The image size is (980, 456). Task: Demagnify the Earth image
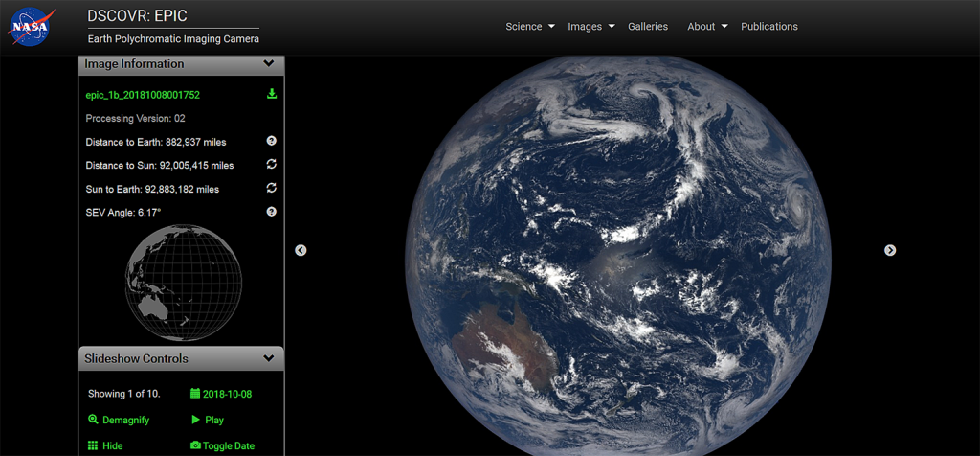pyautogui.click(x=119, y=420)
